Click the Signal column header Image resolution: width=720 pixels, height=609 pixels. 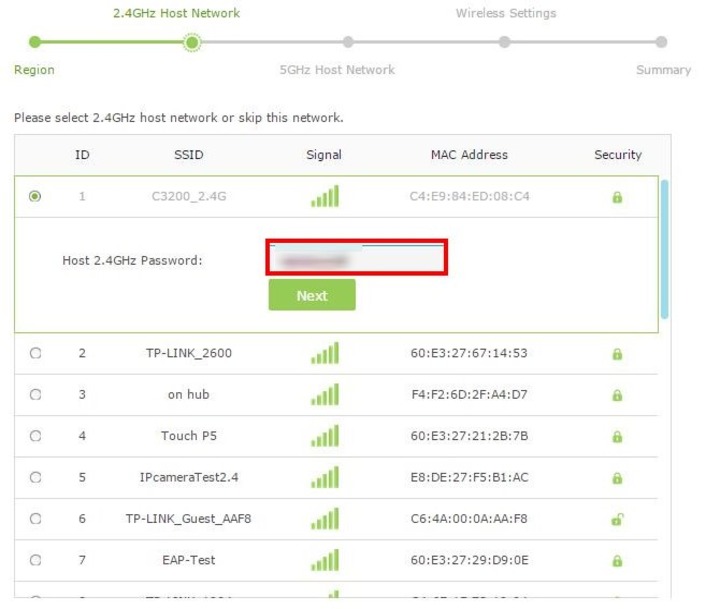coord(324,155)
